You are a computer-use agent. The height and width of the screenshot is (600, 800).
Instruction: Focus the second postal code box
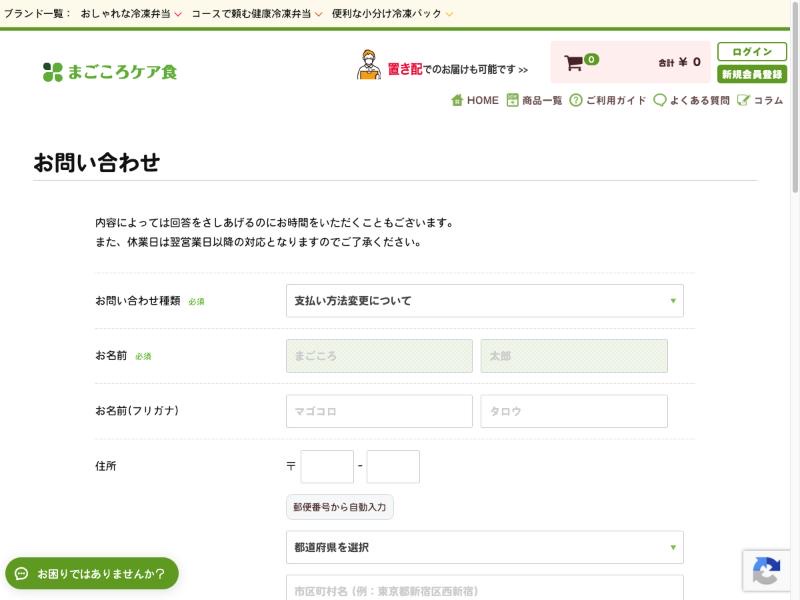[393, 466]
